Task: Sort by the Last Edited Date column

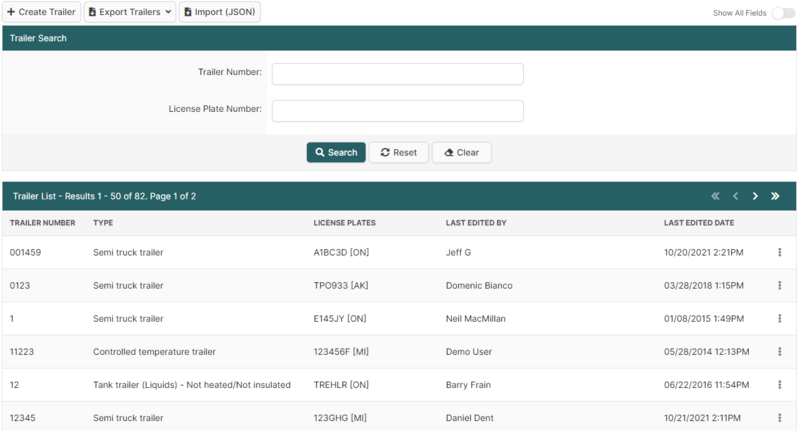Action: [x=699, y=222]
